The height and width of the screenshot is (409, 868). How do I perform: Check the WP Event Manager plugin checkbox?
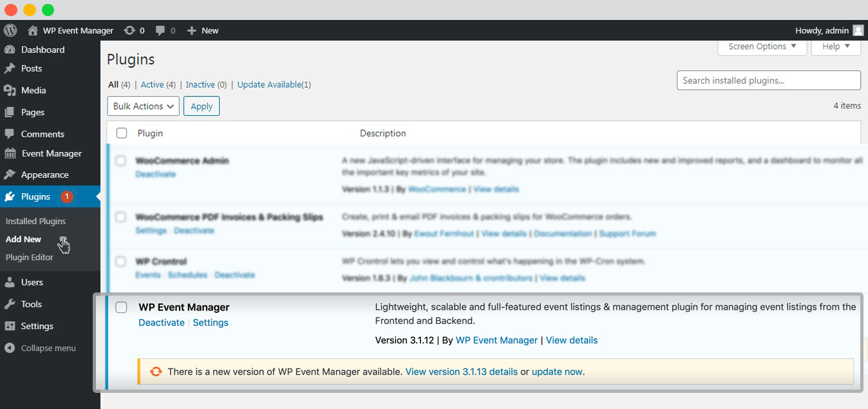tap(121, 307)
